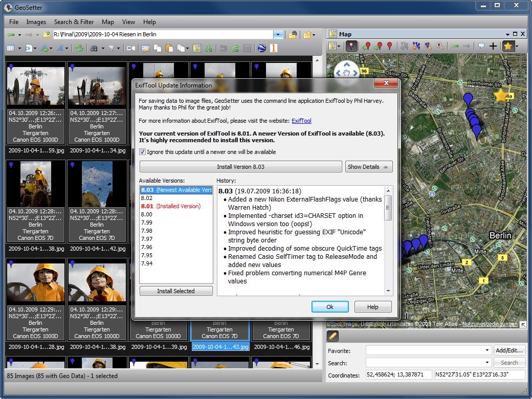
Task: Click the speech bubble icon in map toolbar
Action: (x=481, y=46)
